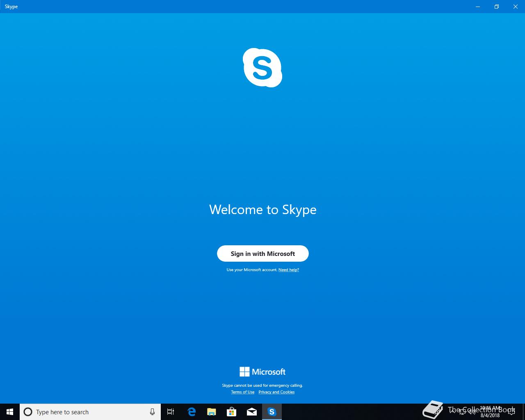The width and height of the screenshot is (525, 420).
Task: Open the Windows Start menu
Action: pos(10,412)
